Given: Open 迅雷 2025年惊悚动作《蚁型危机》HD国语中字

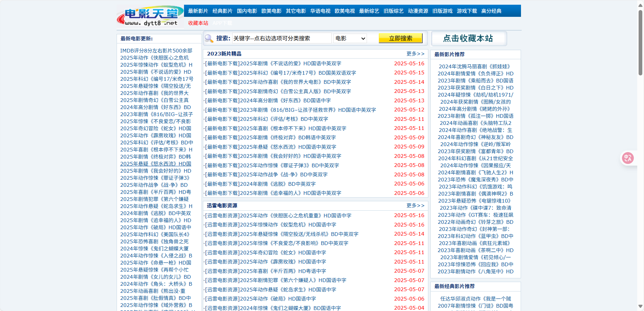Looking at the screenshot, I should click(x=288, y=225).
